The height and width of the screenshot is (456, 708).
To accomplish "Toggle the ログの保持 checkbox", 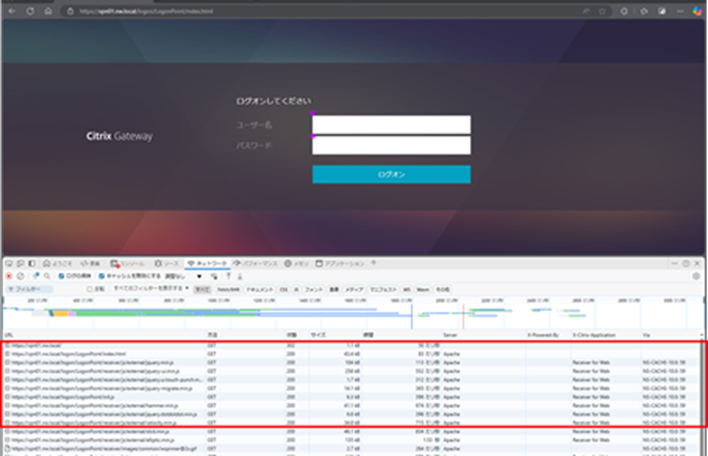I will tap(61, 276).
